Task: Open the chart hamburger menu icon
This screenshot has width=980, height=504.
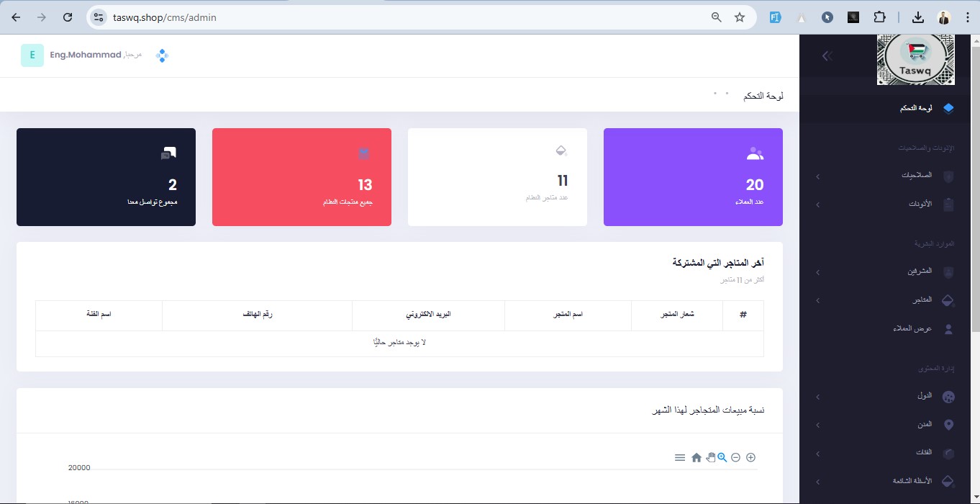Action: pyautogui.click(x=680, y=457)
